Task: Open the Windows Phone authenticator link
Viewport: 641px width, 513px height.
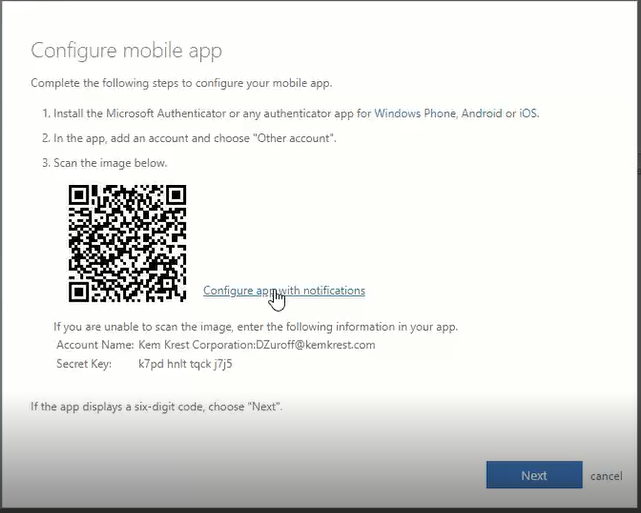Action: coord(414,114)
